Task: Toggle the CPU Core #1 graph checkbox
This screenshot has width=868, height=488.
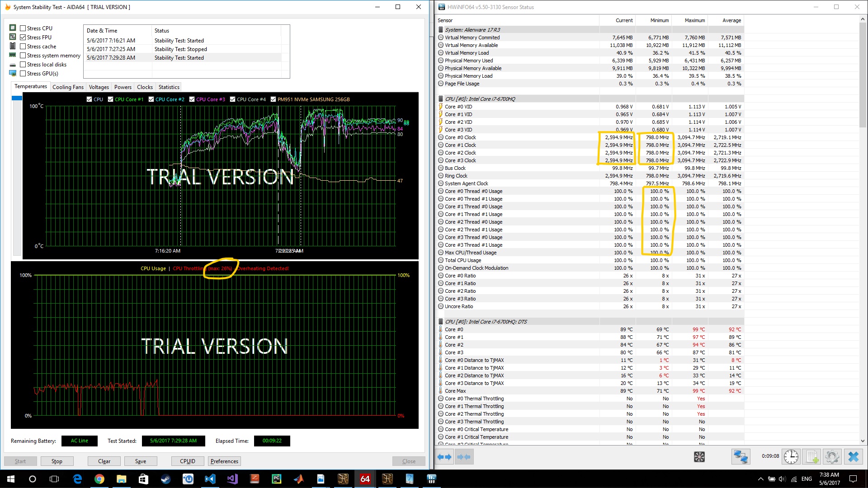Action: pos(110,99)
